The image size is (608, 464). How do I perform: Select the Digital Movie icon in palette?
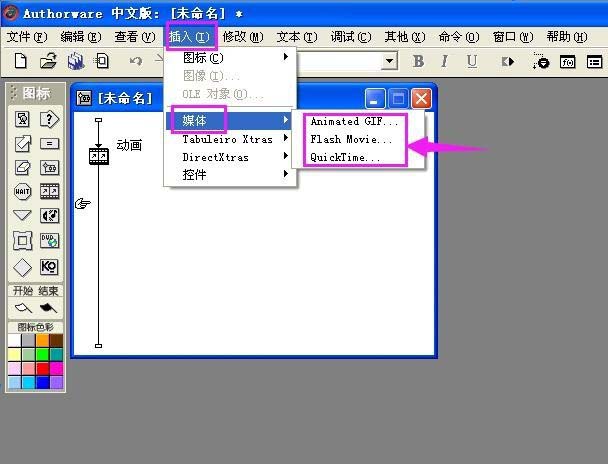50,191
